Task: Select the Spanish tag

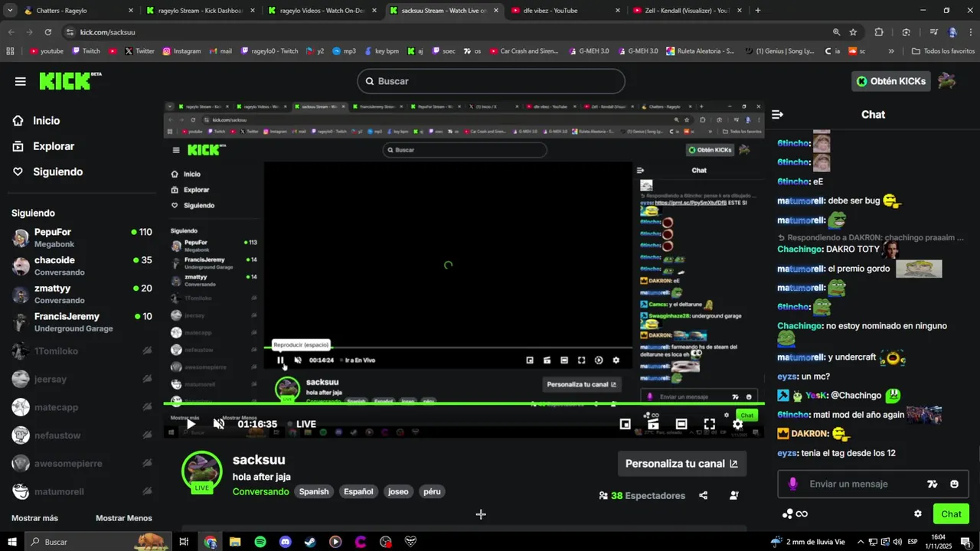Action: [x=314, y=491]
